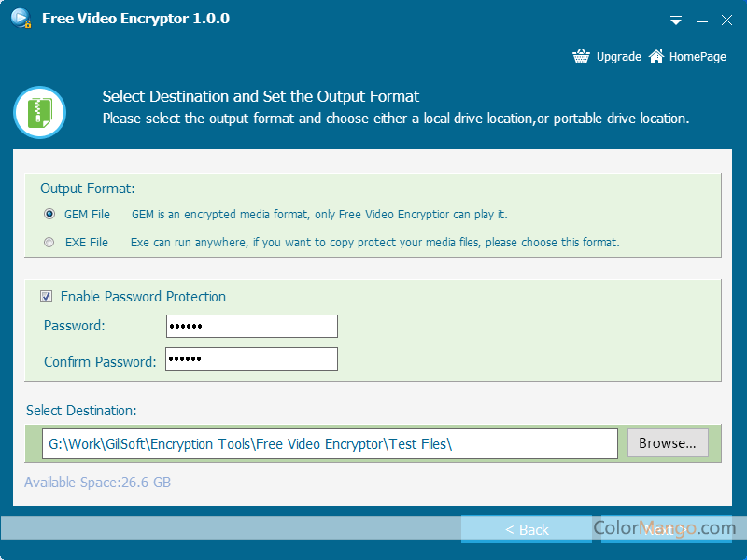Click the Free Video Encryptor app icon

(21, 20)
